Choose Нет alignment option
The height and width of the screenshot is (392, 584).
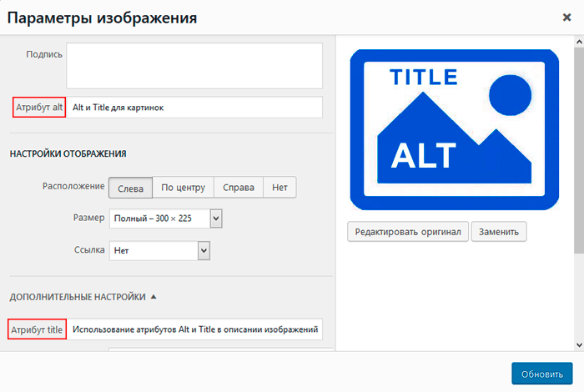click(x=279, y=188)
